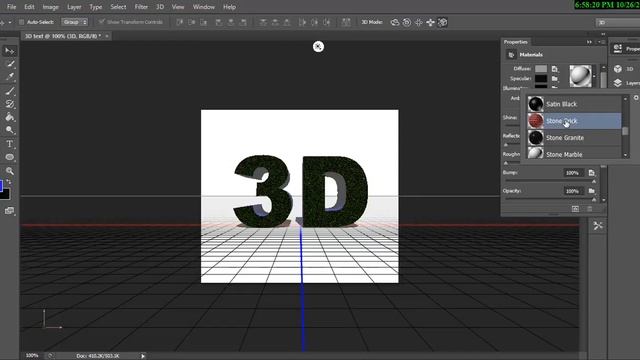Open the Diffuse texture folder icon
Viewport: 640px width, 360px height.
555,69
